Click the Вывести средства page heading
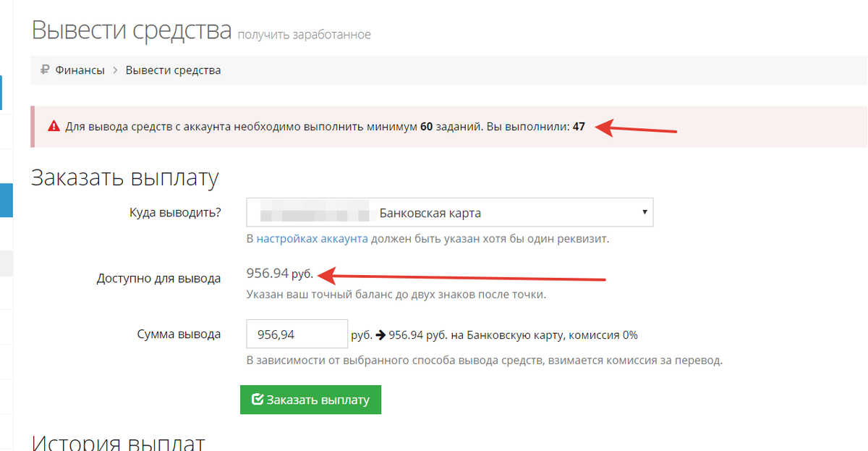Viewport: 868px width, 451px height. coord(131,30)
